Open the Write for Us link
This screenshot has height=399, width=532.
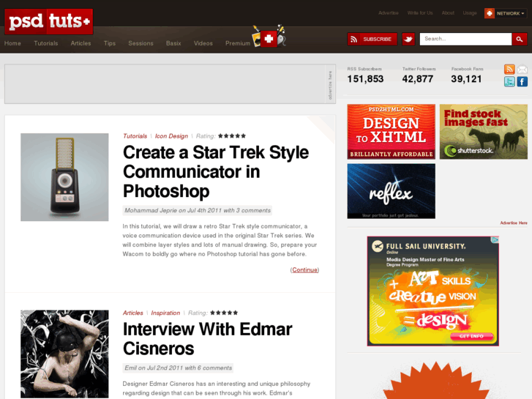click(x=420, y=13)
